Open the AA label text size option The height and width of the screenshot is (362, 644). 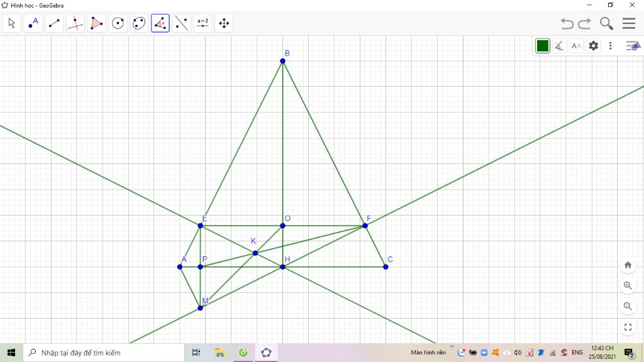(576, 46)
